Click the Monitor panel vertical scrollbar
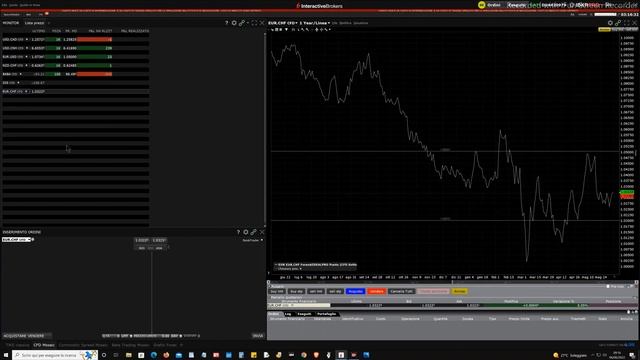This screenshot has height=360, width=640. point(265,129)
